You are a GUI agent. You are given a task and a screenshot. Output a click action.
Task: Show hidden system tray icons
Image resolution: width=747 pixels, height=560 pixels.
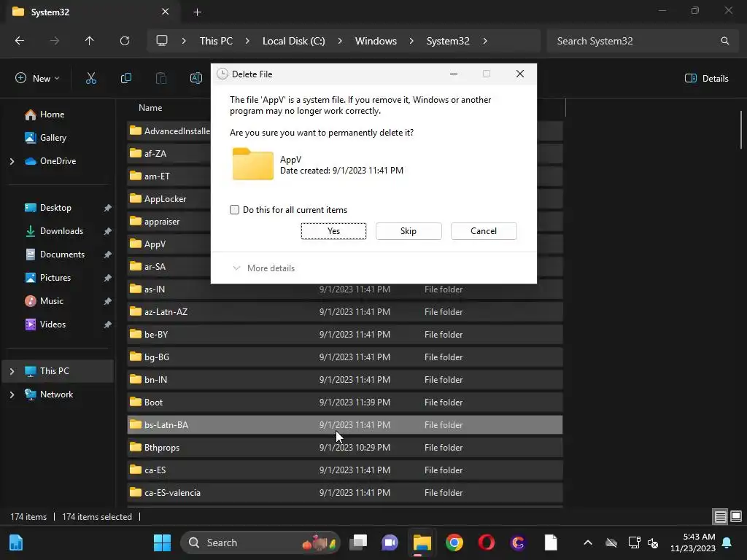pyautogui.click(x=588, y=542)
